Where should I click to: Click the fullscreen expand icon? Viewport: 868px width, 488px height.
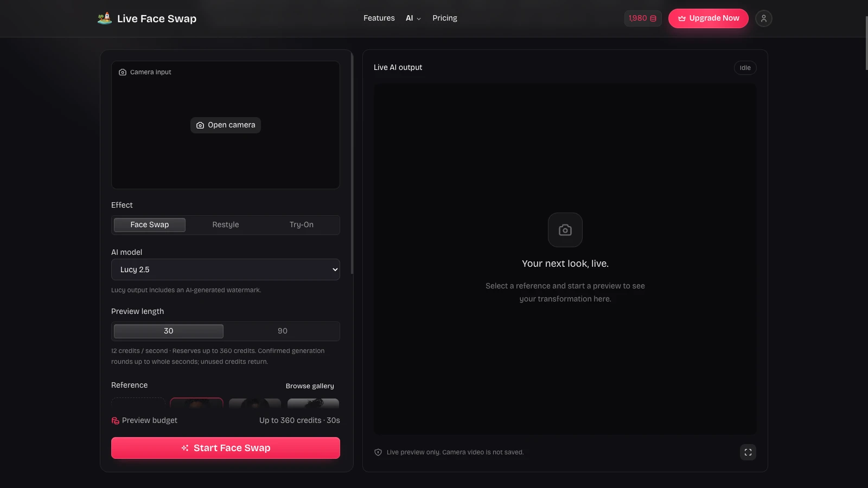click(748, 452)
